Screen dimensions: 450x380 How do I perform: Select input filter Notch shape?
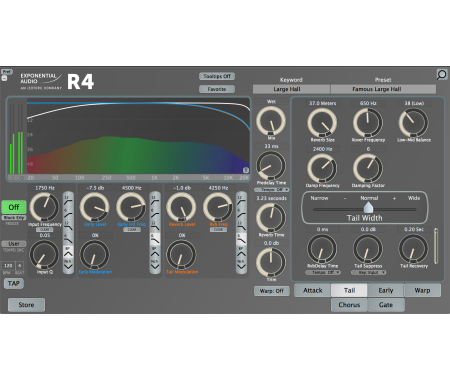click(68, 264)
